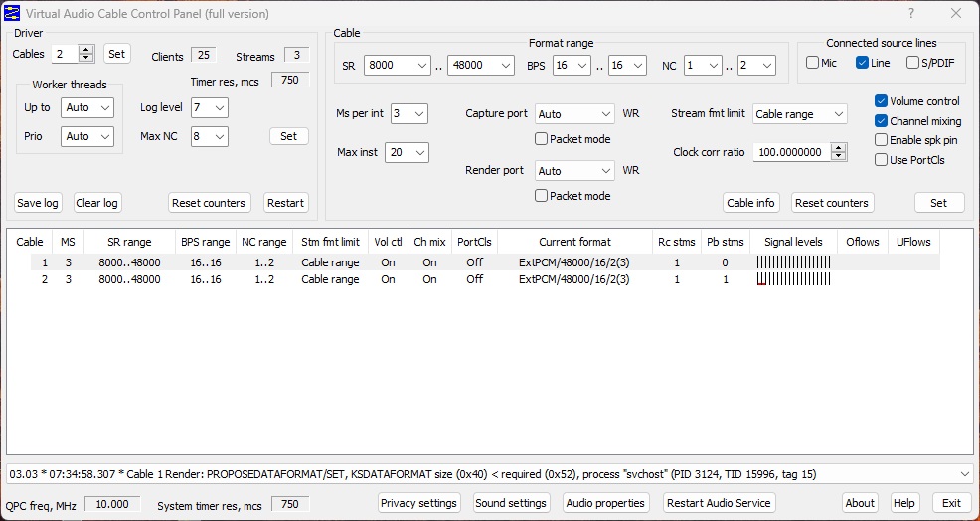Viewport: 980px width, 521px height.
Task: Open the Log level dropdown
Action: pyautogui.click(x=210, y=107)
